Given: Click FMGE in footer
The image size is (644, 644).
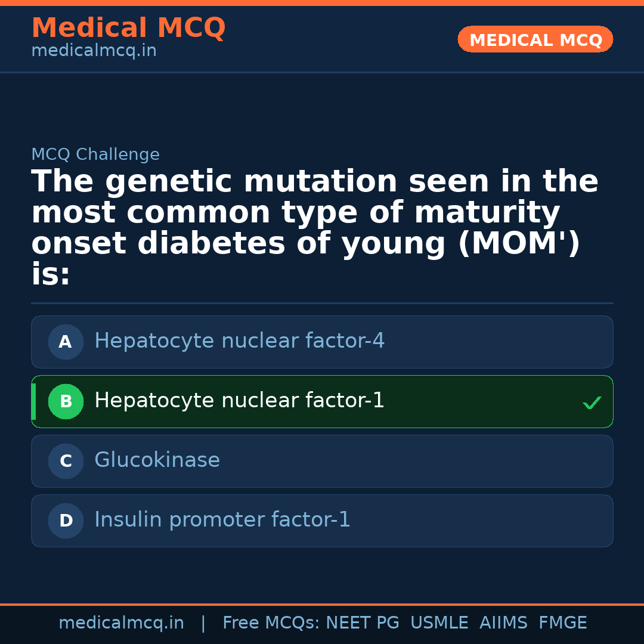Looking at the screenshot, I should pyautogui.click(x=562, y=623).
